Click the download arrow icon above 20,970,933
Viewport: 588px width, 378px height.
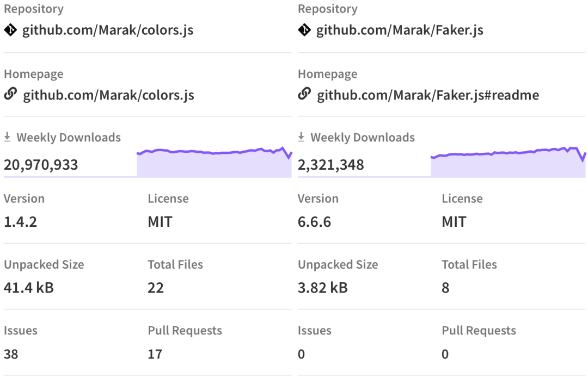click(x=8, y=138)
